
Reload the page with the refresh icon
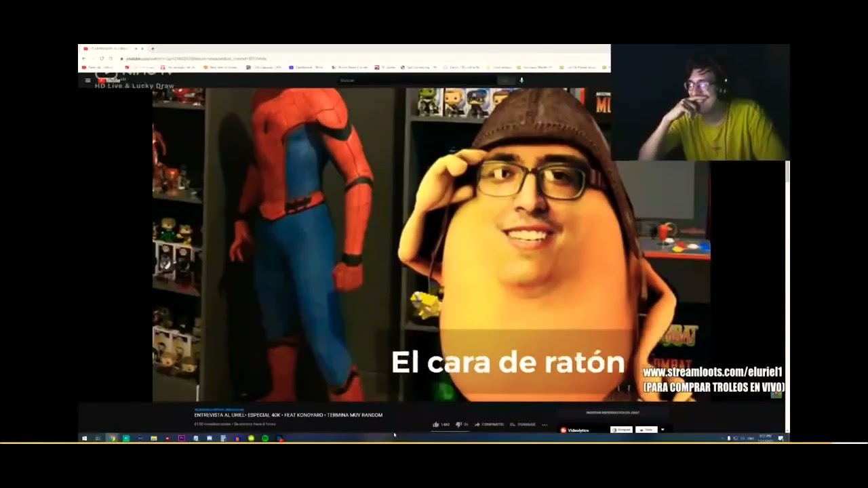(102, 58)
